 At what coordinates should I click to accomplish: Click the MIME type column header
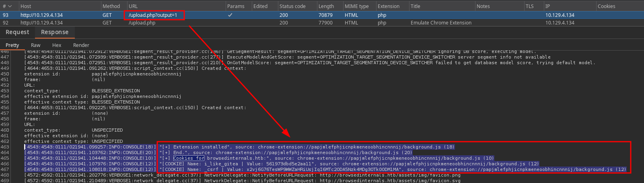tap(356, 6)
